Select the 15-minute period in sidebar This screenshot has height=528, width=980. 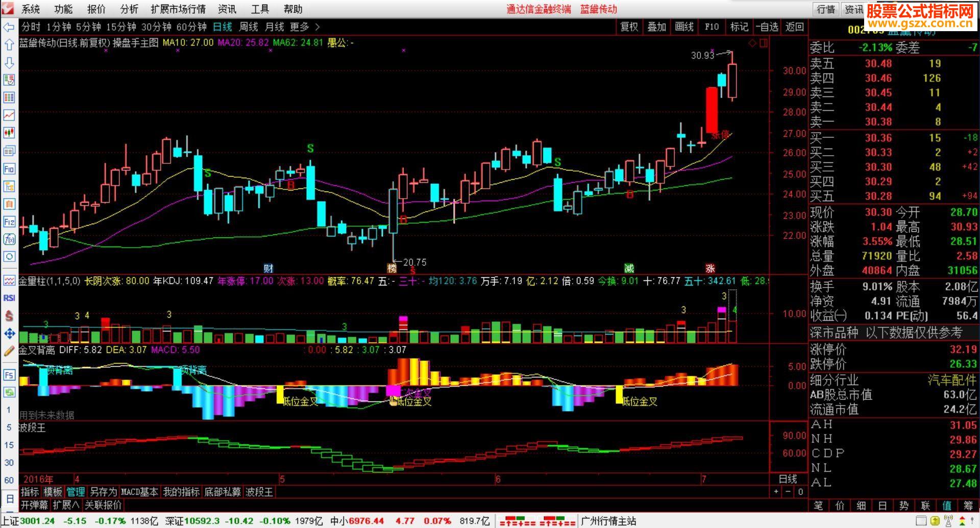pos(9,445)
